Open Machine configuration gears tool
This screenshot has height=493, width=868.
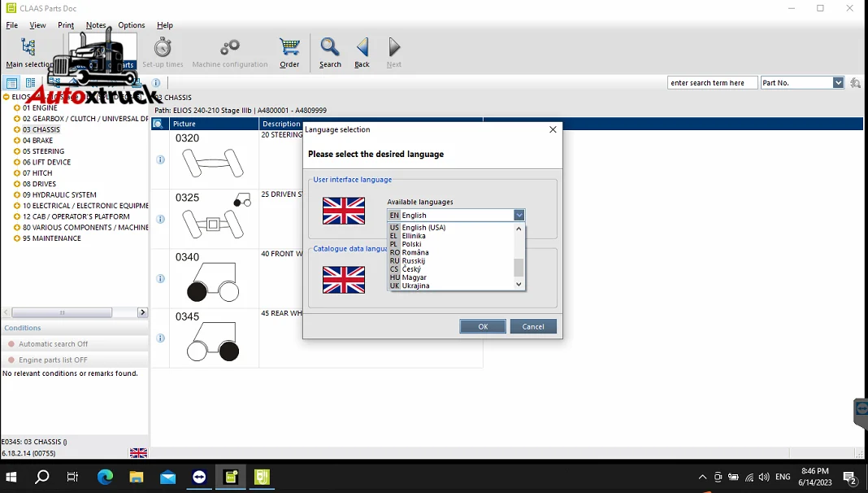[x=230, y=53]
